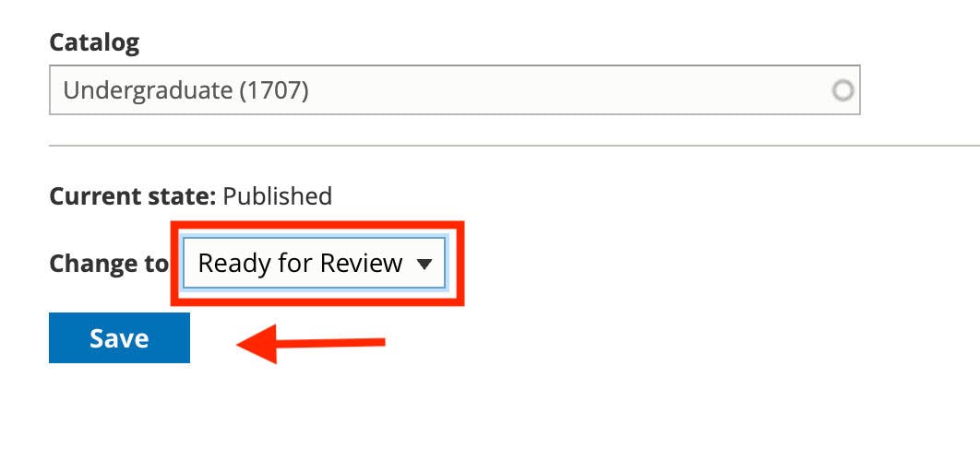Click the autocomplete circle icon in Catalog field
The width and height of the screenshot is (980, 472).
[843, 91]
